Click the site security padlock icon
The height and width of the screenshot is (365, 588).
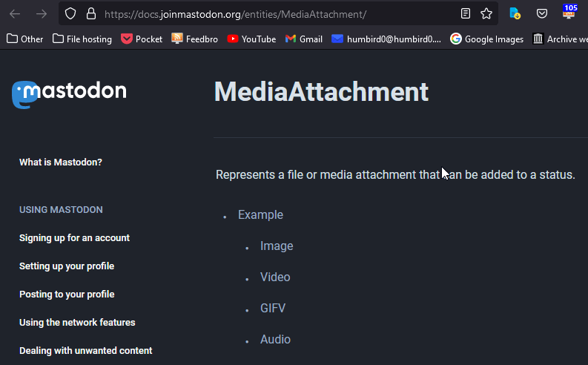point(90,13)
